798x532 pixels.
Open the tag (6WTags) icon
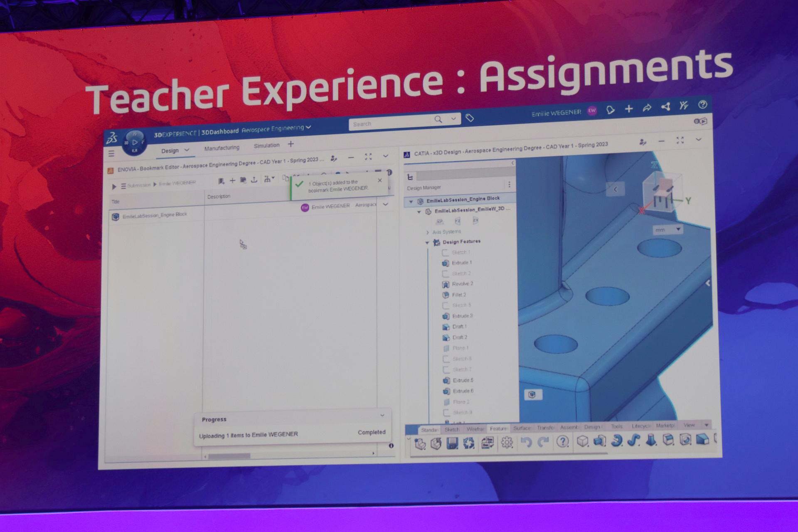(470, 118)
